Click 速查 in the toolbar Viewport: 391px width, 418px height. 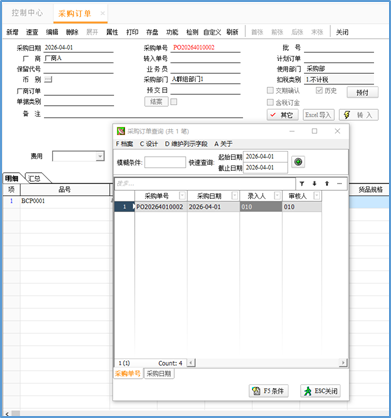pos(32,32)
